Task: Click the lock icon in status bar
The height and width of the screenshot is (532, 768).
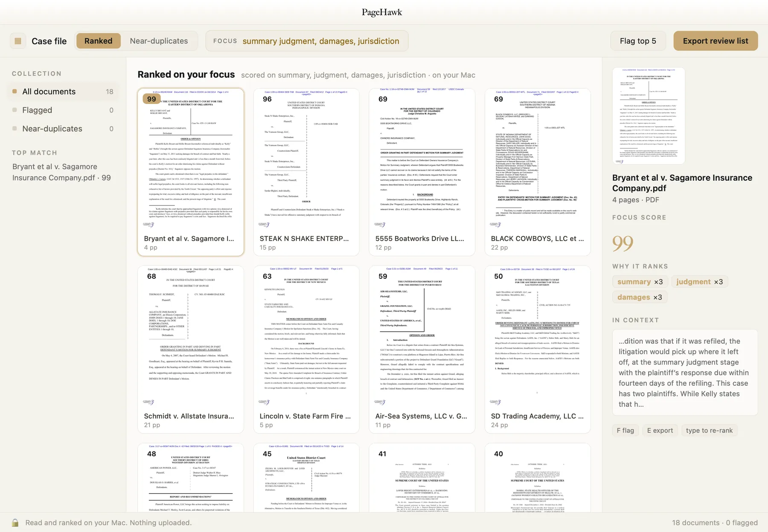Action: 15,523
